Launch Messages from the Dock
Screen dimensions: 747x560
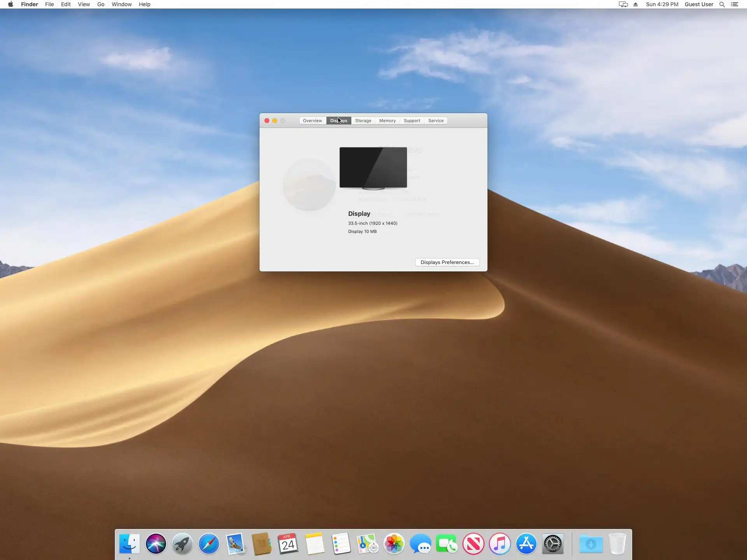coord(420,544)
